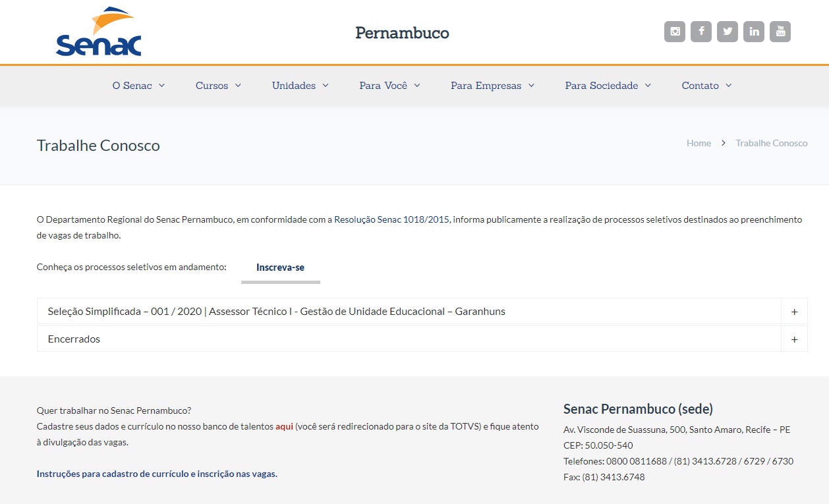Click the Fax: (81) 3413.6748 text
This screenshot has height=504, width=829.
(604, 477)
